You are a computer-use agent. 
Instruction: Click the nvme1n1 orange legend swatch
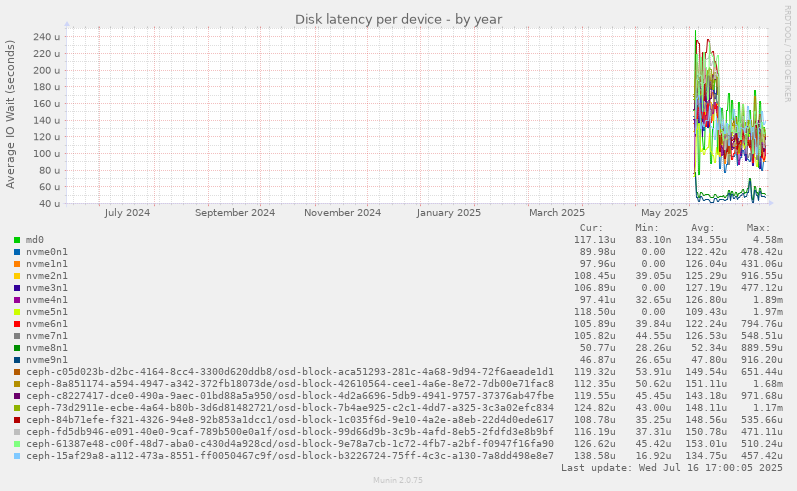tap(17, 264)
